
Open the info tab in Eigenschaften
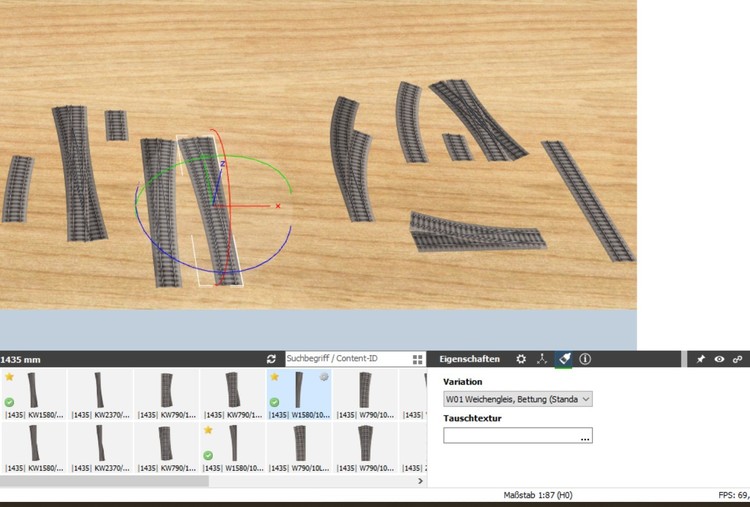coord(585,359)
